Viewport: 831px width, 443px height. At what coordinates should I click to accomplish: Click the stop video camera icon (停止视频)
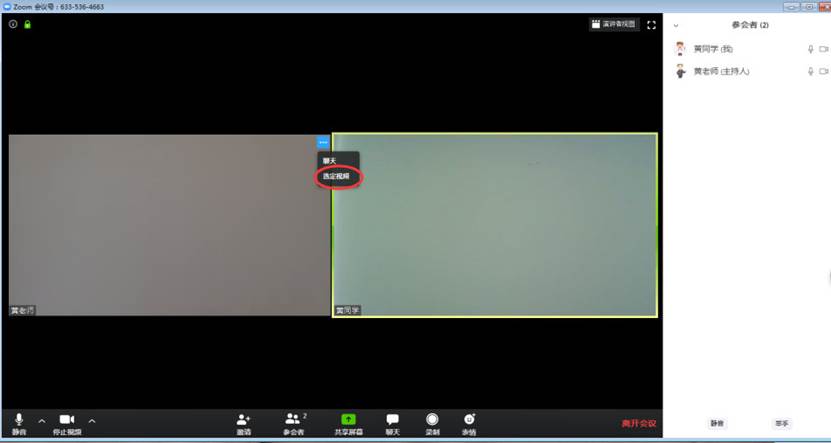point(67,420)
